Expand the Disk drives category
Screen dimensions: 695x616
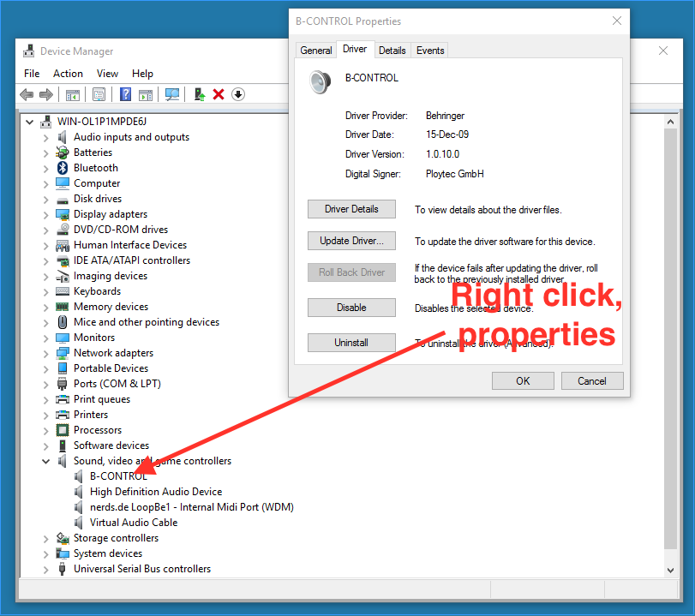pos(45,200)
